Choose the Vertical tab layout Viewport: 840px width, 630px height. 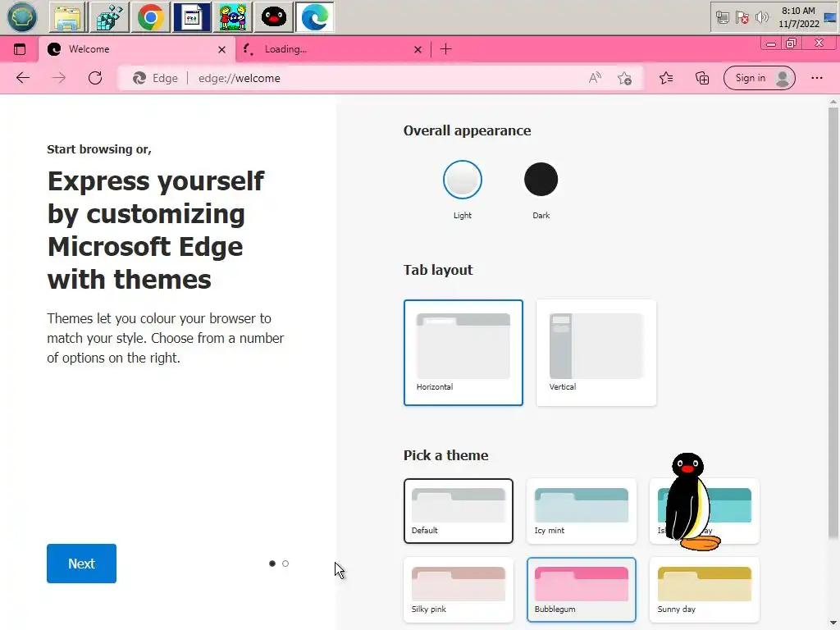[x=596, y=353]
